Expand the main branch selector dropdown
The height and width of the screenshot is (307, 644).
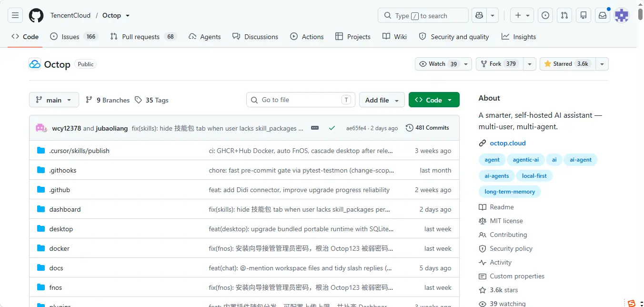click(x=54, y=100)
